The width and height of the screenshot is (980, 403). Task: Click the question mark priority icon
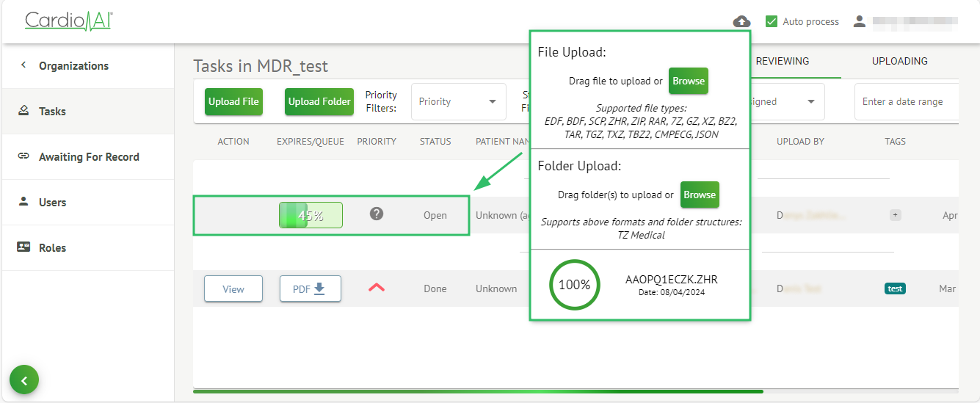tap(377, 214)
